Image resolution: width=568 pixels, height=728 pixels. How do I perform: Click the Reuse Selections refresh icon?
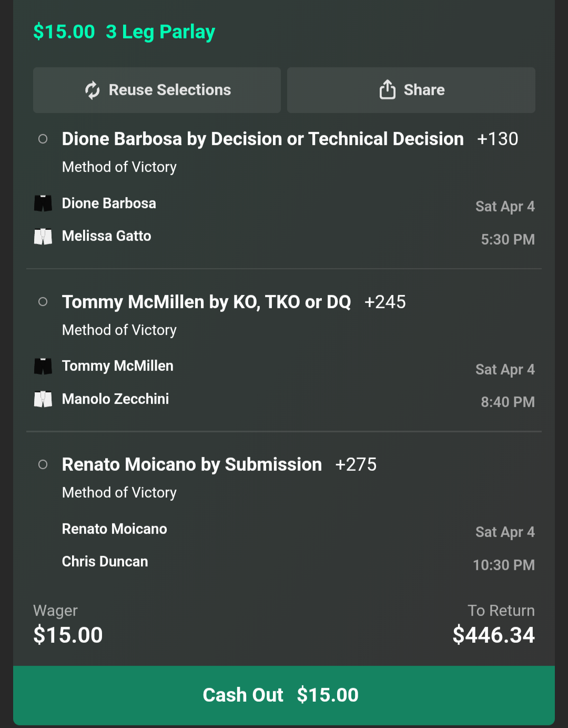[x=93, y=90]
